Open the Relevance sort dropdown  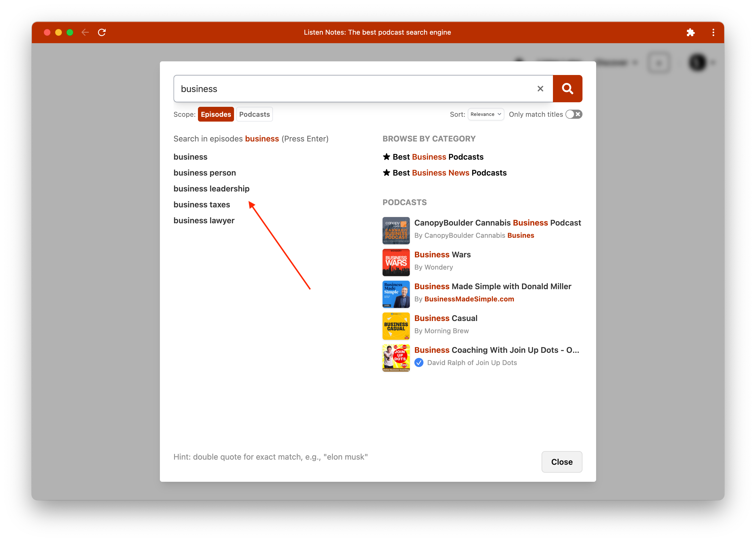click(485, 114)
